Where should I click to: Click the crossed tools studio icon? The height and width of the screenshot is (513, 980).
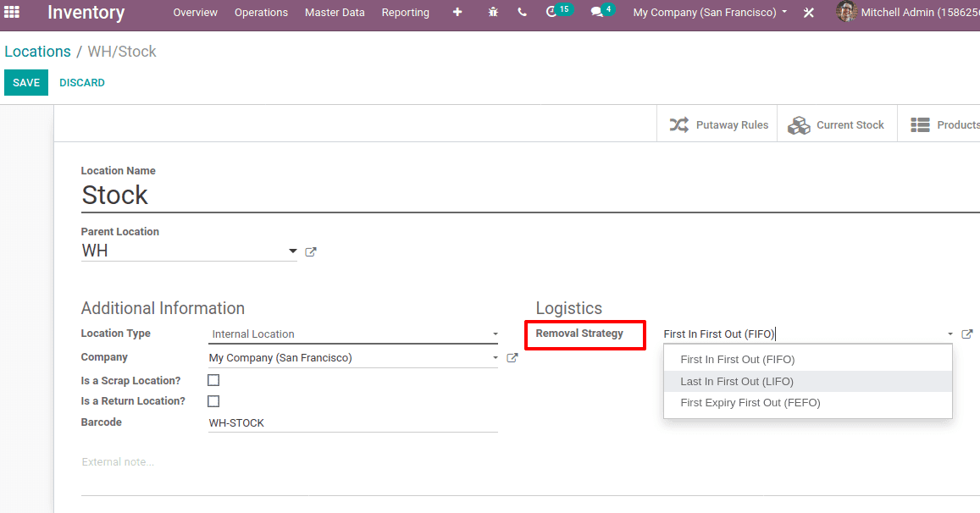click(809, 13)
